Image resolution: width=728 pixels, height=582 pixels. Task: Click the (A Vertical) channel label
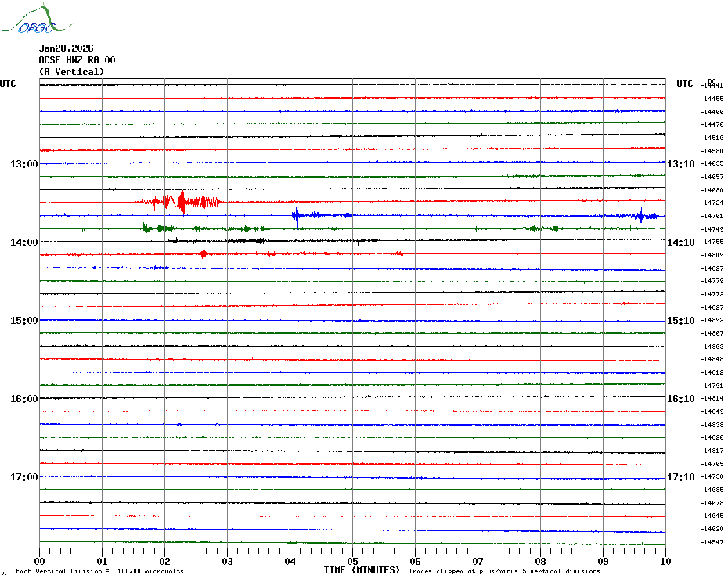[x=71, y=72]
